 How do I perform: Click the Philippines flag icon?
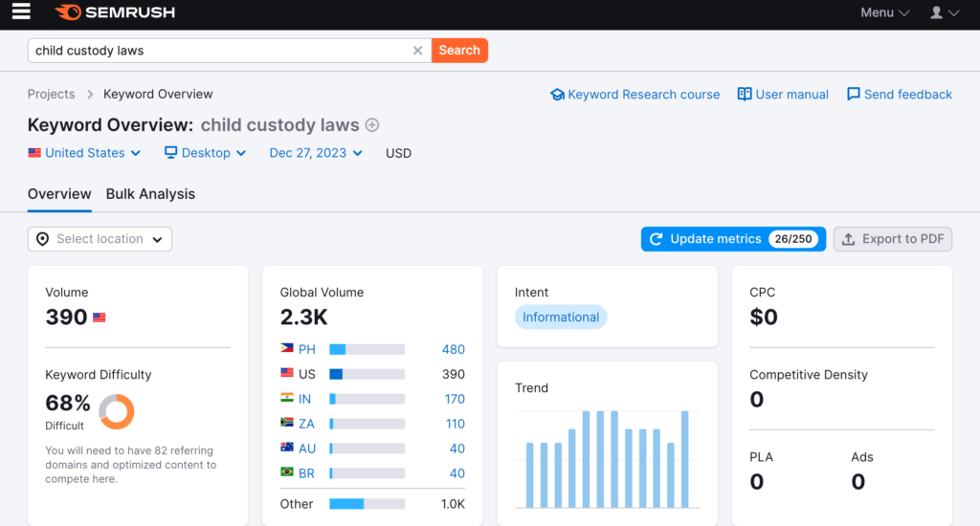[x=287, y=350]
